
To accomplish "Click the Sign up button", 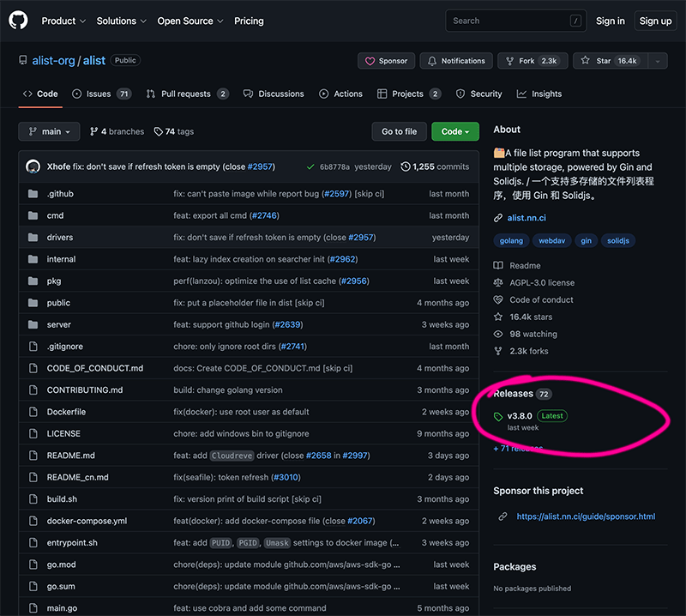I will [655, 21].
